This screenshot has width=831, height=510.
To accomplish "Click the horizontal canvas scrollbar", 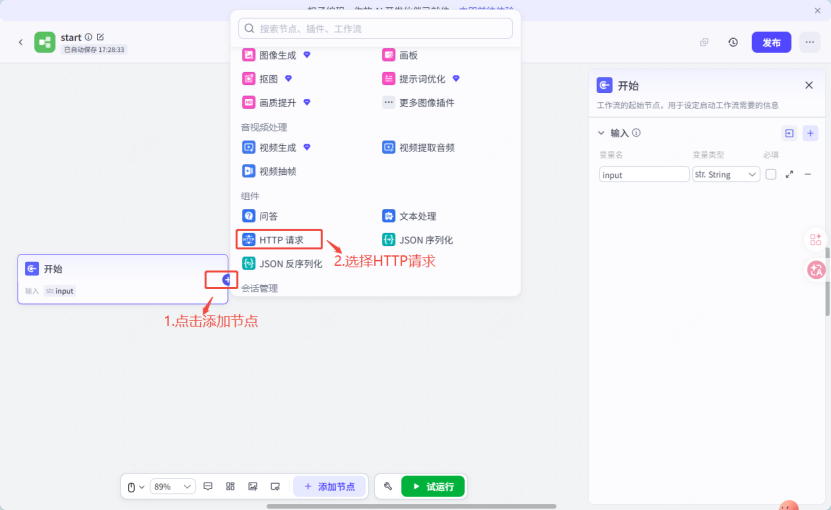I will [x=411, y=506].
